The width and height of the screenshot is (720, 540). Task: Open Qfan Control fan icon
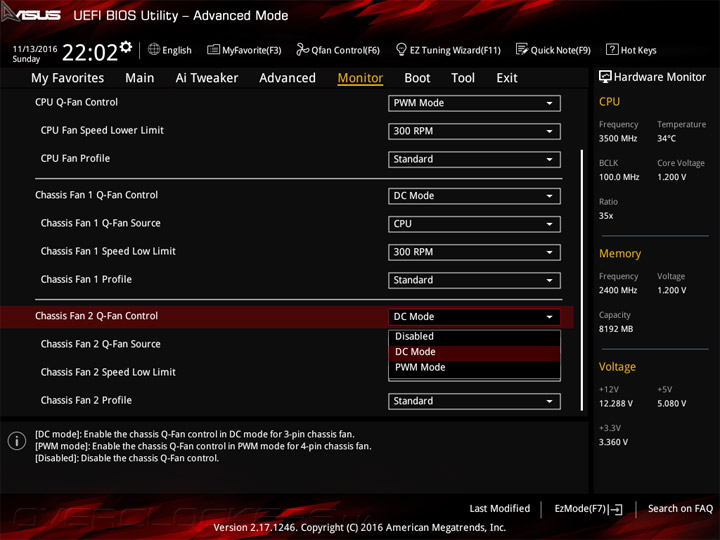click(x=302, y=49)
